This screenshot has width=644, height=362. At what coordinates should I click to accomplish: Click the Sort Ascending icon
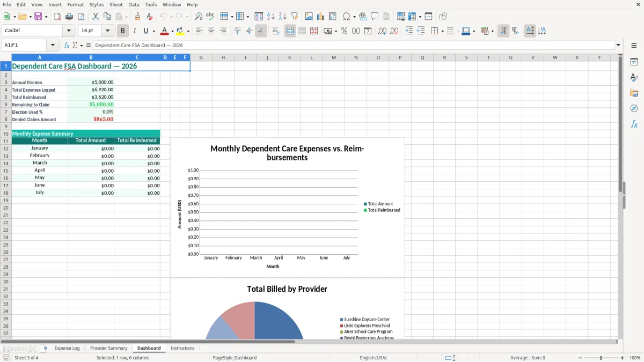pos(271,17)
